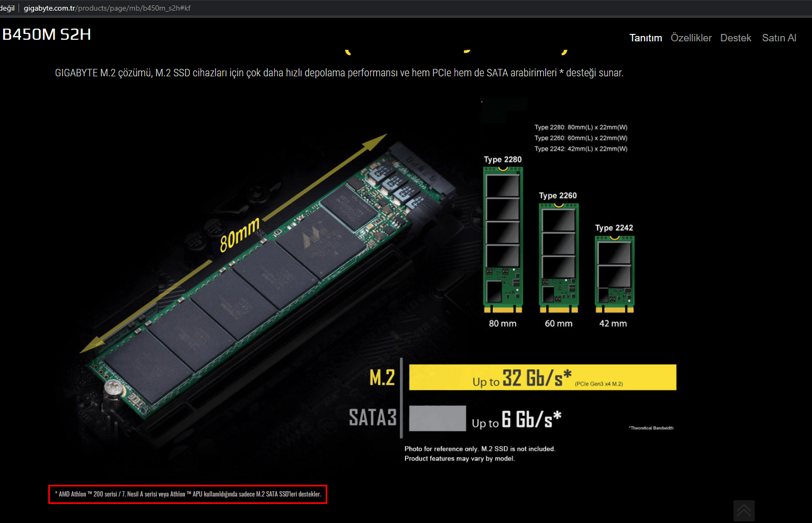Click the scroll-to-top arrow icon

[x=744, y=511]
